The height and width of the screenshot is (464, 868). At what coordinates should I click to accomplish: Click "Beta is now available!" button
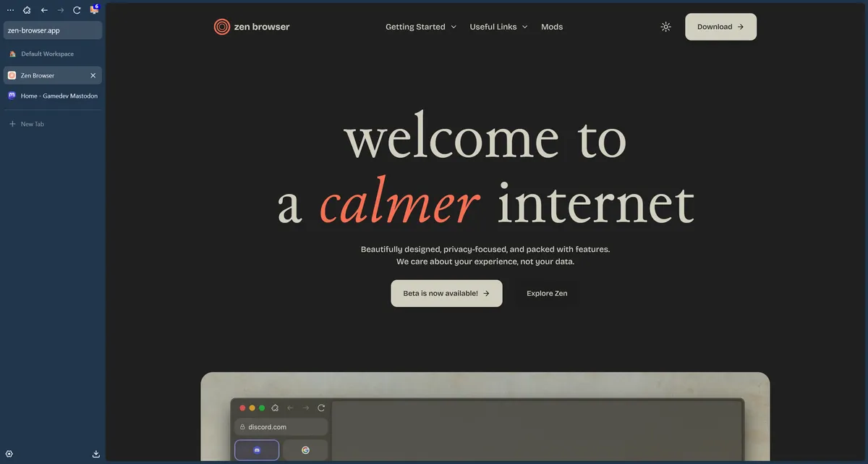click(x=446, y=293)
